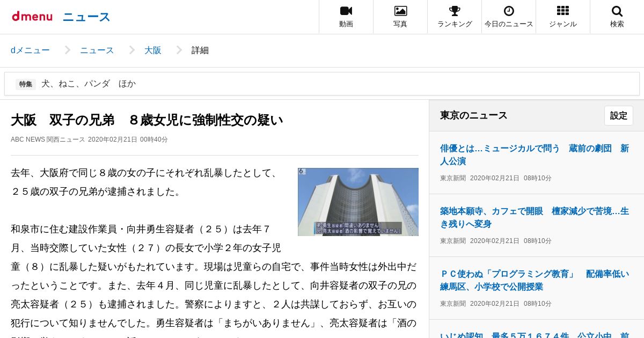Screen dimensions: 644x338
Task: Go to ニュース header title link
Action: 86,17
